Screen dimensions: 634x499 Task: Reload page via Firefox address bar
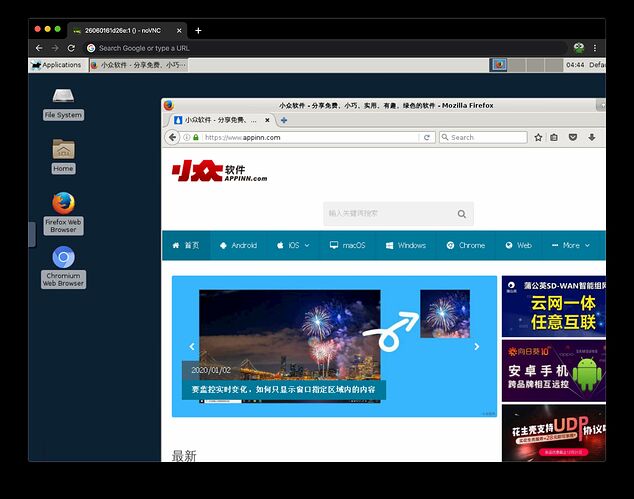pyautogui.click(x=427, y=137)
